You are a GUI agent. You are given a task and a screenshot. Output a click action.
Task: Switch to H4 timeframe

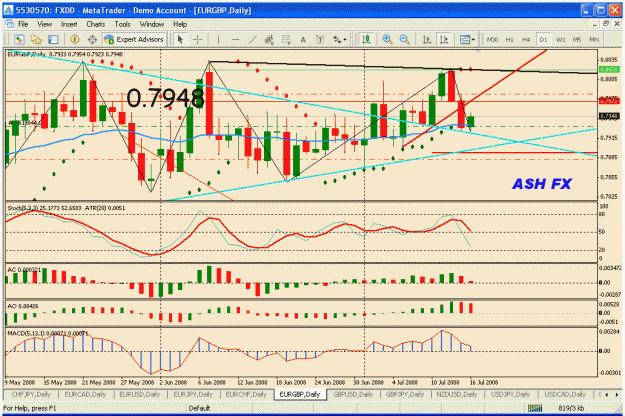[x=526, y=39]
